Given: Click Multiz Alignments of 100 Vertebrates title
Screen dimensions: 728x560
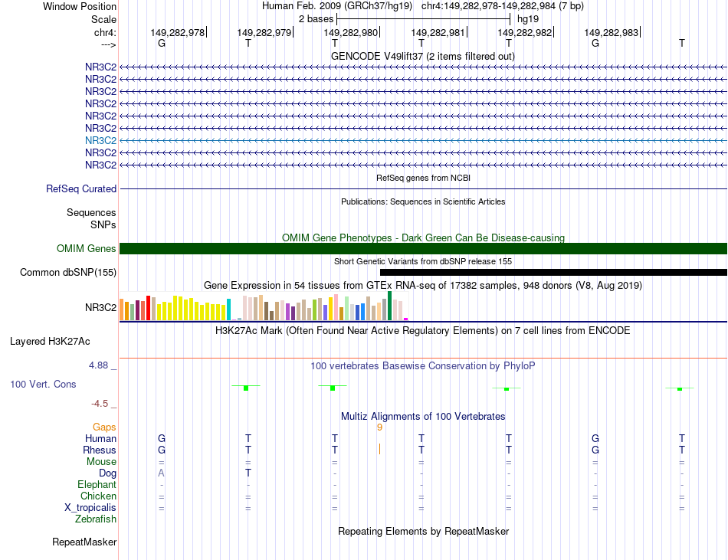Looking at the screenshot, I should [423, 417].
